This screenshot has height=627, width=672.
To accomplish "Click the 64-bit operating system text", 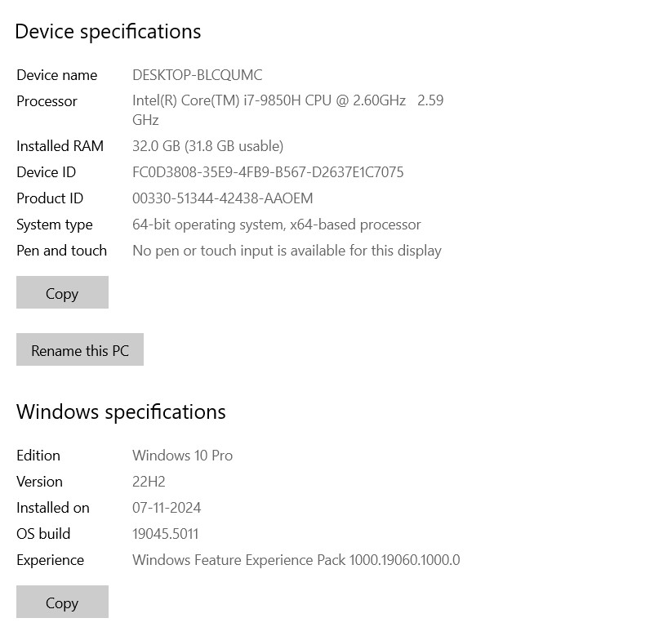I will (x=276, y=225).
